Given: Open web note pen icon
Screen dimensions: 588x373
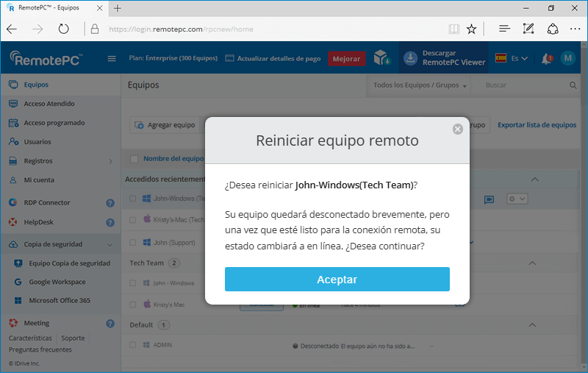Looking at the screenshot, I should [x=528, y=29].
